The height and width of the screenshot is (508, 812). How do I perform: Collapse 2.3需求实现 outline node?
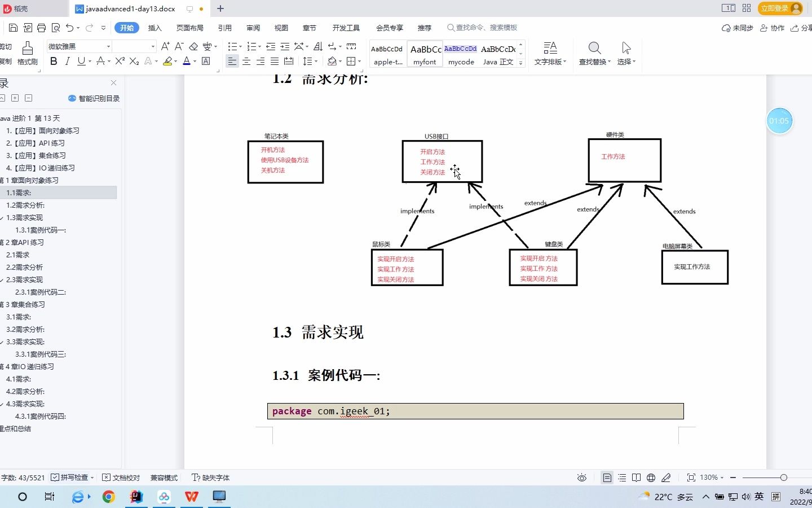pyautogui.click(x=2, y=280)
